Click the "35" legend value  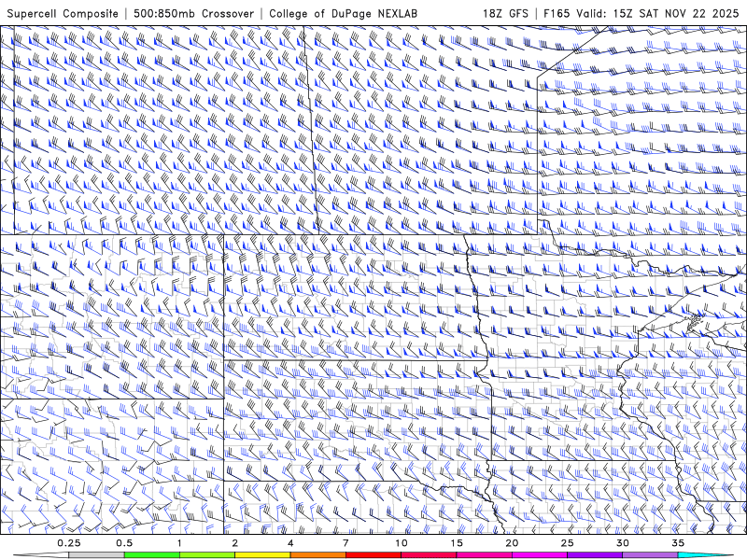pos(678,543)
